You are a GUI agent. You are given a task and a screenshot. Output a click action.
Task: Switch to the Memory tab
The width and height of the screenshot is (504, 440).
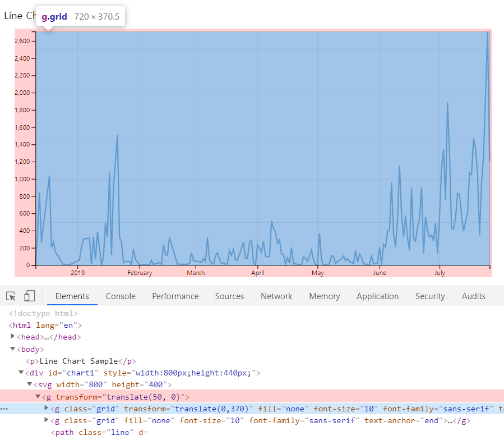(325, 296)
